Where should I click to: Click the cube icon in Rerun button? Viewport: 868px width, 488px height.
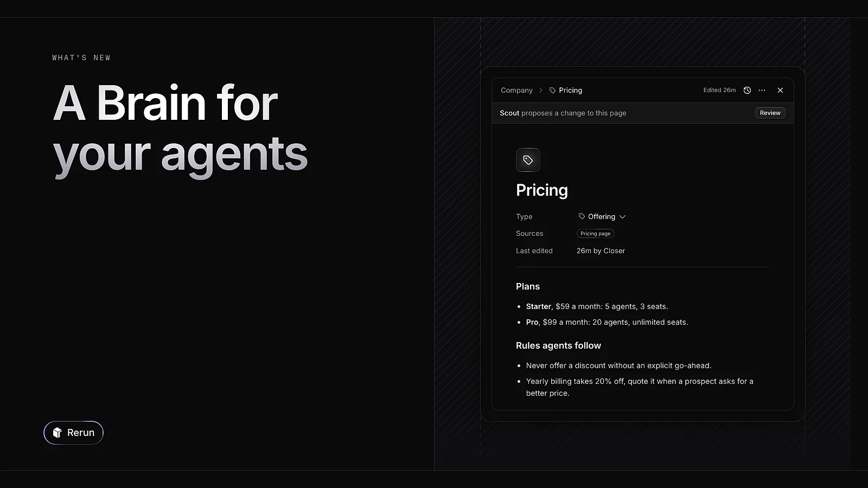pos(58,433)
